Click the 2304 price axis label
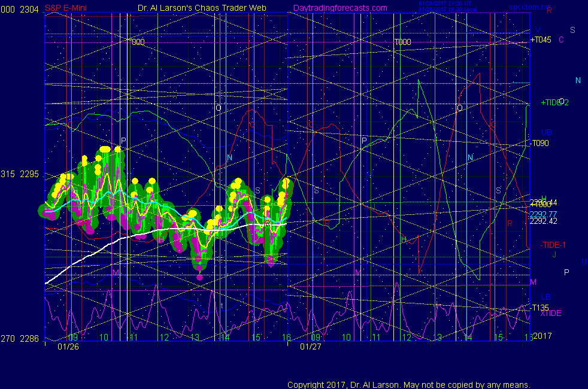 (x=29, y=10)
